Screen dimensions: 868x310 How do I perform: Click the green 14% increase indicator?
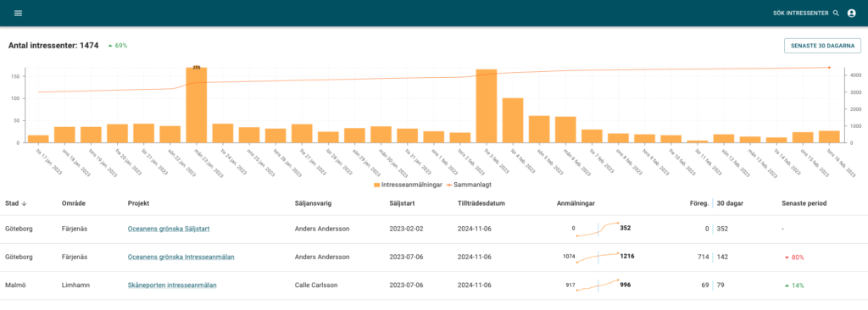pos(793,285)
